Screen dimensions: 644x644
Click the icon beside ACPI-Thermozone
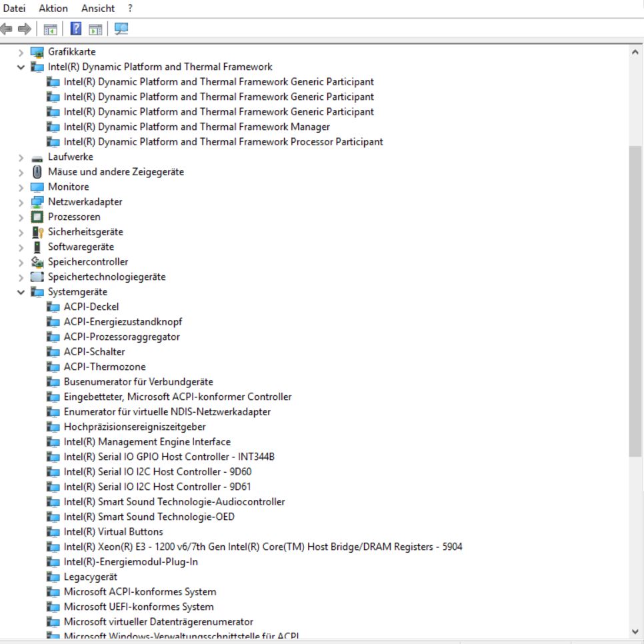[x=53, y=367]
